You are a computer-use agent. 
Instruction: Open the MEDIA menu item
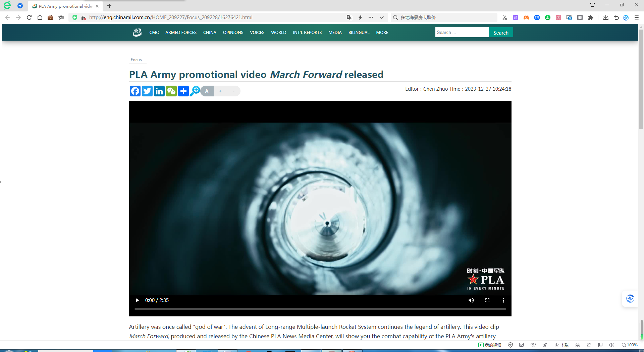(335, 33)
